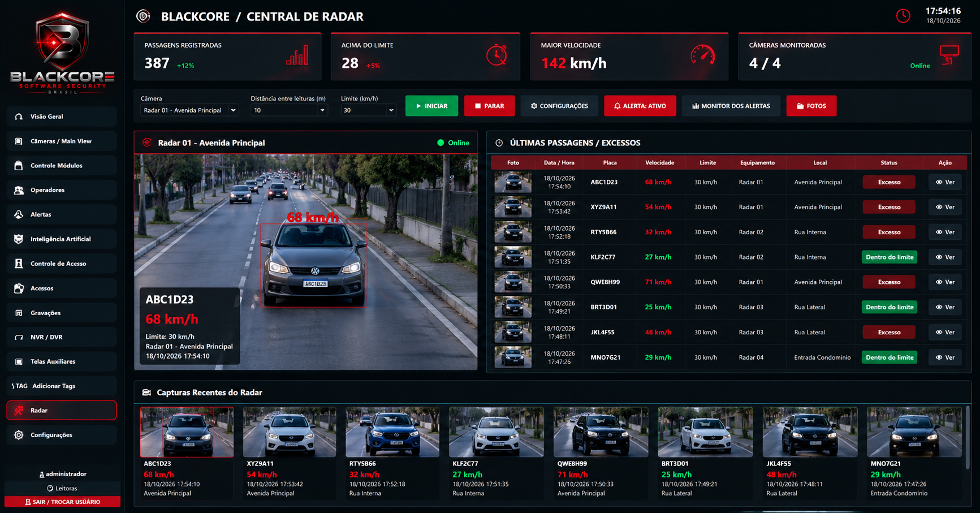Open the Operadores people icon
Image resolution: width=980 pixels, height=513 pixels.
click(x=19, y=190)
